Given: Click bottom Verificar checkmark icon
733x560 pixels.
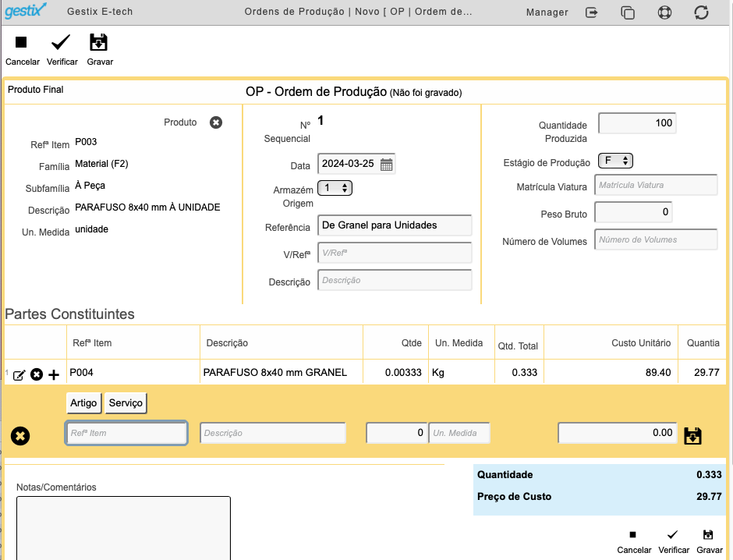Looking at the screenshot, I should click(673, 534).
